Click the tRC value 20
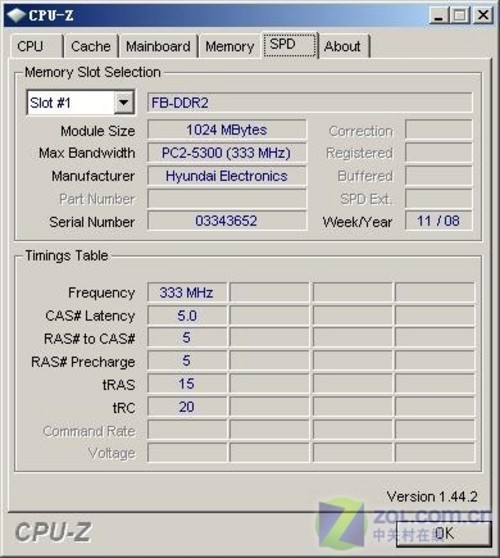The image size is (500, 558). pyautogui.click(x=187, y=407)
